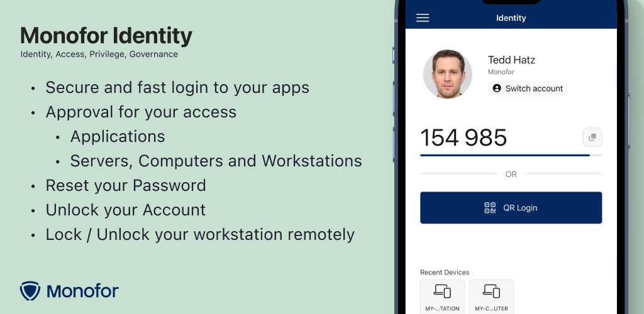
Task: Tap the QR Login button
Action: pos(511,208)
